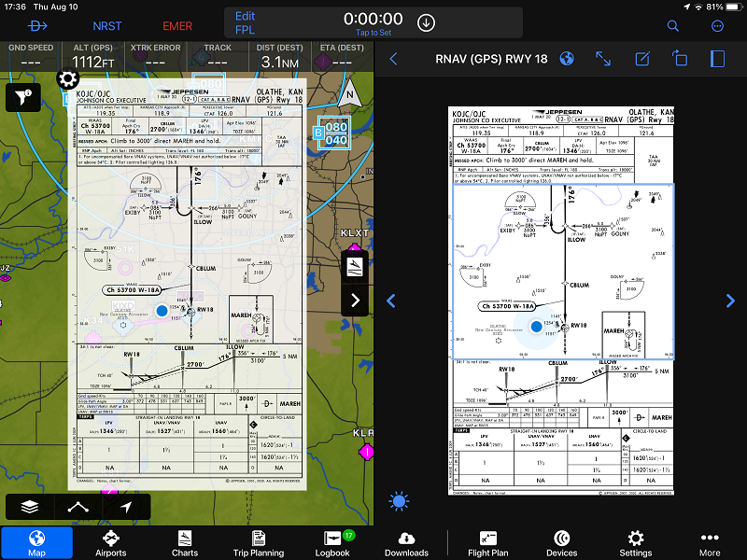
Task: Tap the chart plan view thumbnail in viewer
Action: coord(563,272)
